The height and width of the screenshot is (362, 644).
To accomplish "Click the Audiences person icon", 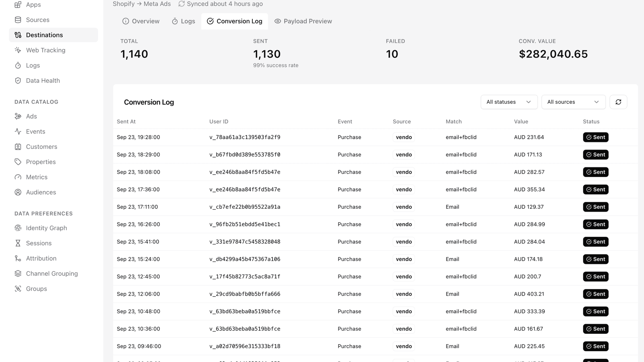I will point(18,192).
